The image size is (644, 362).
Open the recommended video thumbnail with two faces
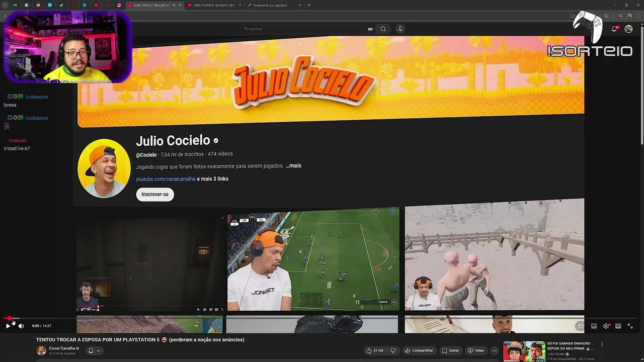point(524,351)
